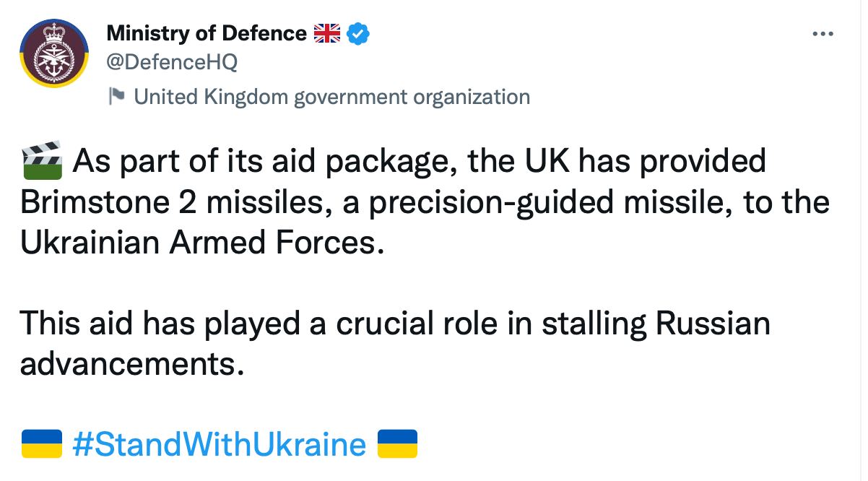Screen dimensions: 868x481
Task: Click the word "advancements" in the tweet
Action: pyautogui.click(x=127, y=365)
